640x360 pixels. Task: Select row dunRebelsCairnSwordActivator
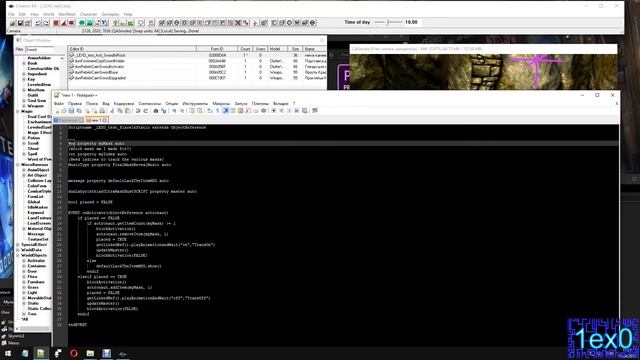tap(198, 67)
